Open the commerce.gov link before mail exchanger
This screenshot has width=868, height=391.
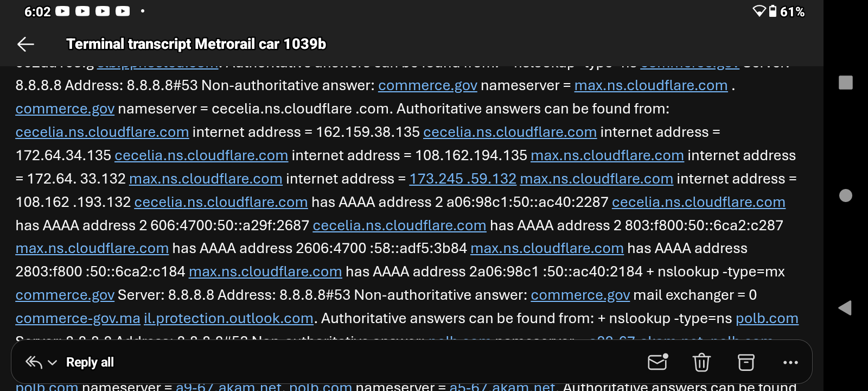[x=580, y=295]
